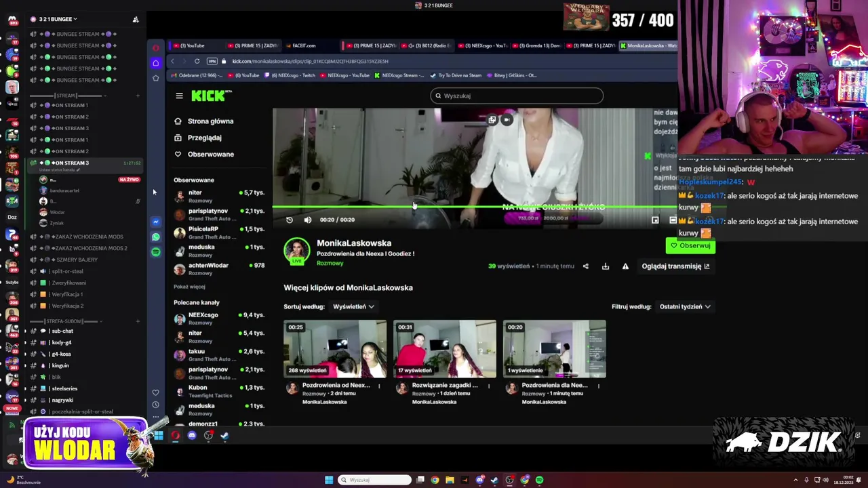
Task: Click the camera snapshot icon above clip
Action: pyautogui.click(x=507, y=120)
